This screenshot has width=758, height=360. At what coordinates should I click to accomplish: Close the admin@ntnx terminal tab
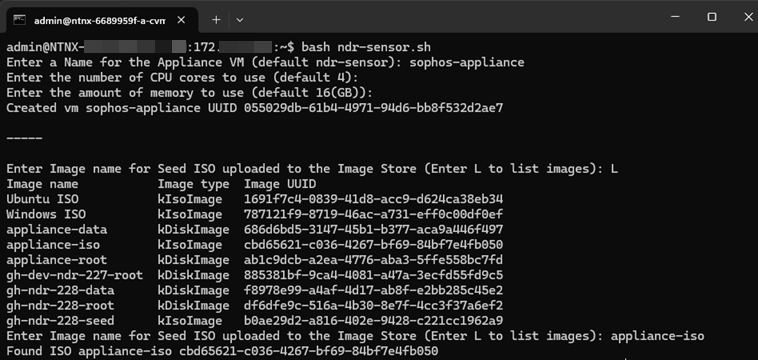[181, 20]
